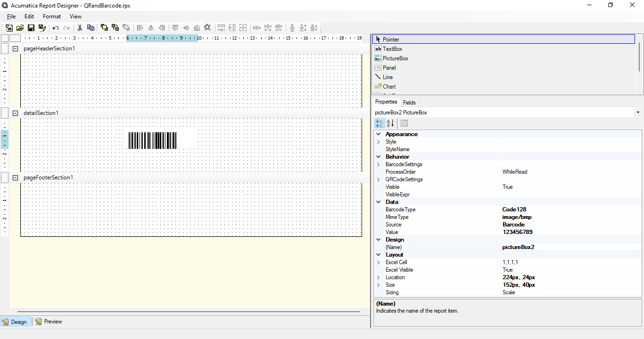
Task: Open the pictureBox2 object selector dropdown
Action: click(x=638, y=113)
